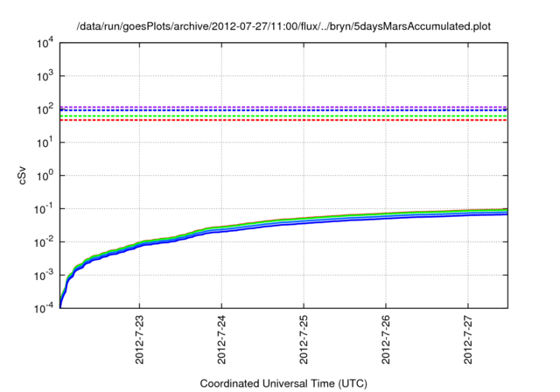Click the 10^-1 y-axis tick label
Screen dimensions: 560x392
[x=44, y=209]
